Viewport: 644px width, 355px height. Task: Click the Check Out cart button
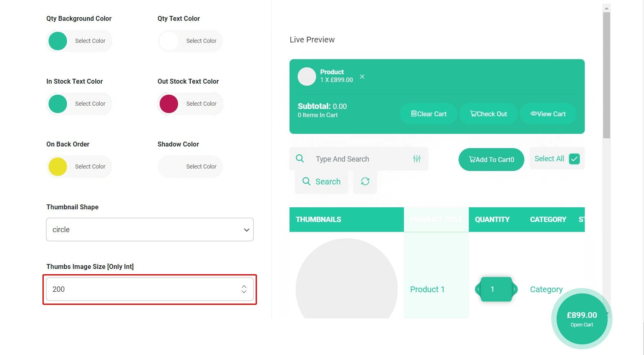[488, 114]
